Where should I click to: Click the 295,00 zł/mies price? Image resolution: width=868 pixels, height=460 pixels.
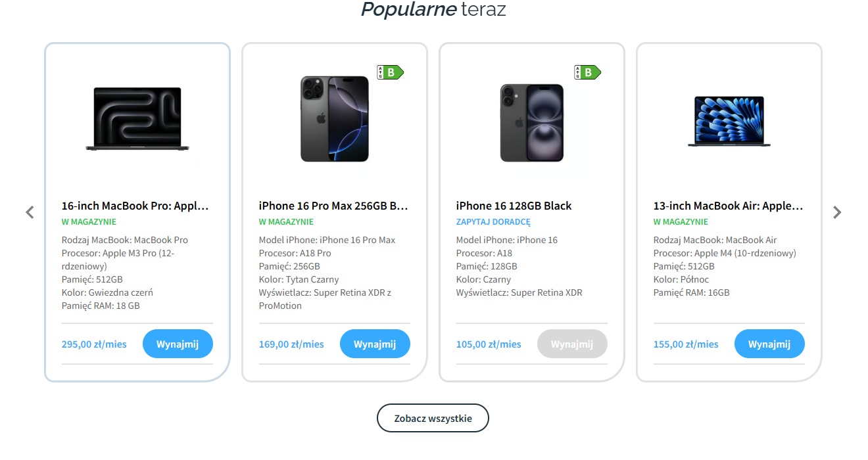click(x=94, y=344)
